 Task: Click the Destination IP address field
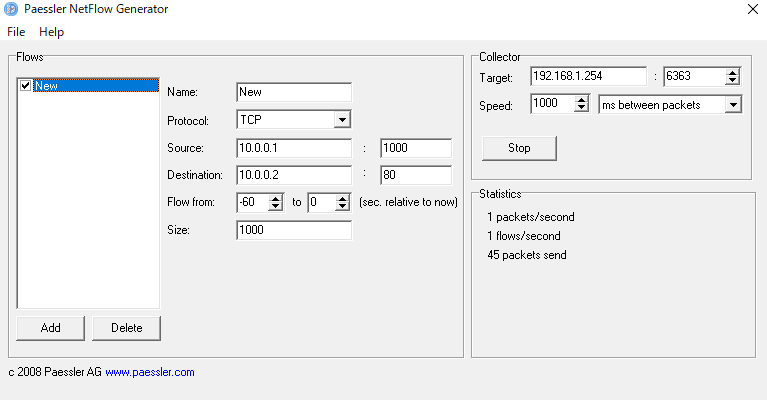[294, 175]
